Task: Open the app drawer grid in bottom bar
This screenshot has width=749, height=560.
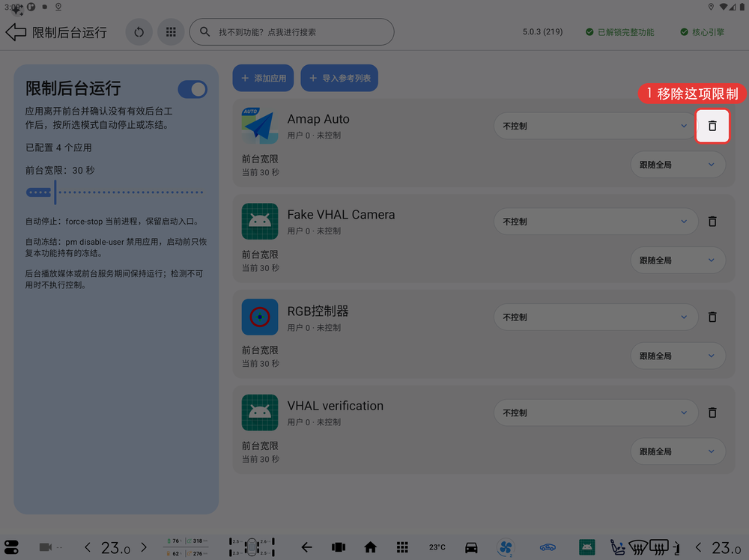Action: pyautogui.click(x=402, y=547)
